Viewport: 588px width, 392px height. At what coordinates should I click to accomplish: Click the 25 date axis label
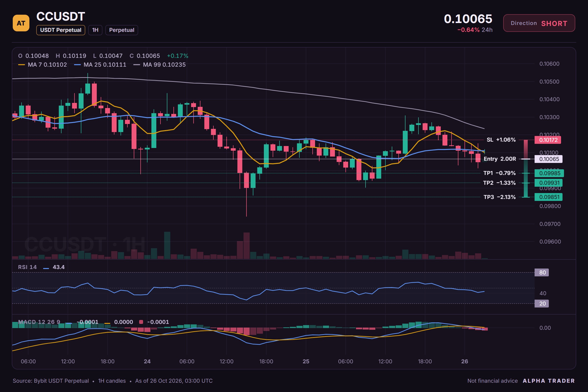(306, 362)
